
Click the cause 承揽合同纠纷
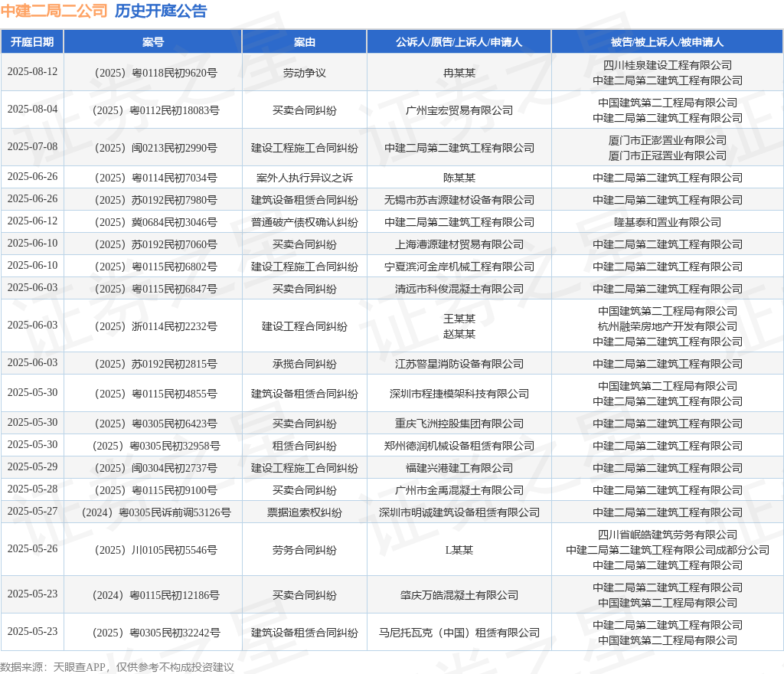[x=305, y=364]
